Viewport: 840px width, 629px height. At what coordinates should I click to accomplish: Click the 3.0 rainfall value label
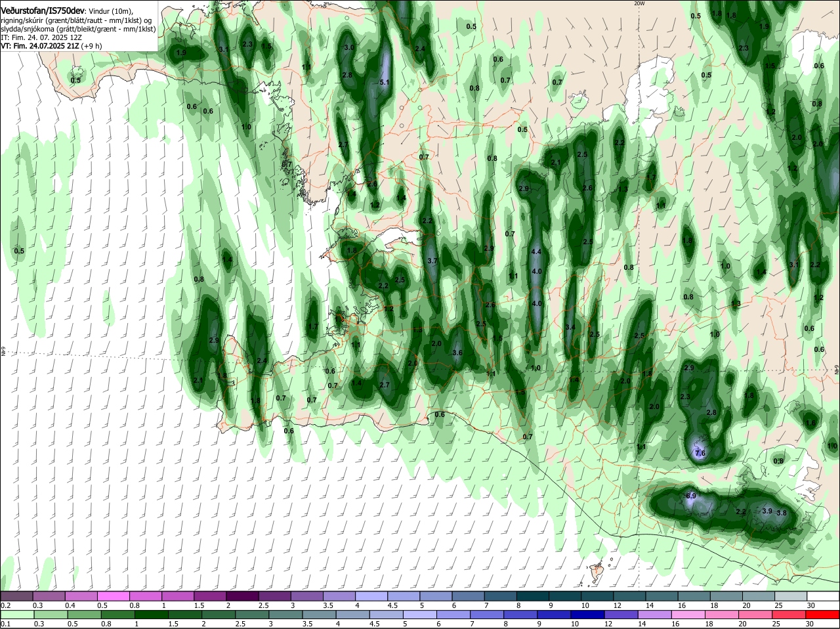click(349, 47)
